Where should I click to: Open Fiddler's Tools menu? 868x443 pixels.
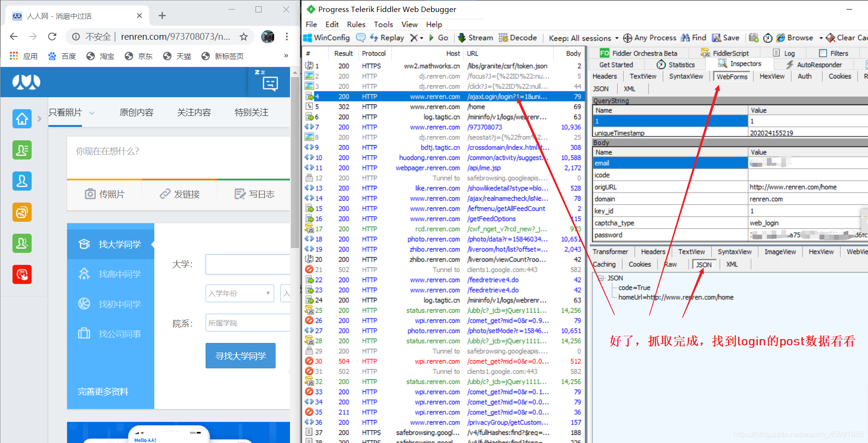(383, 24)
